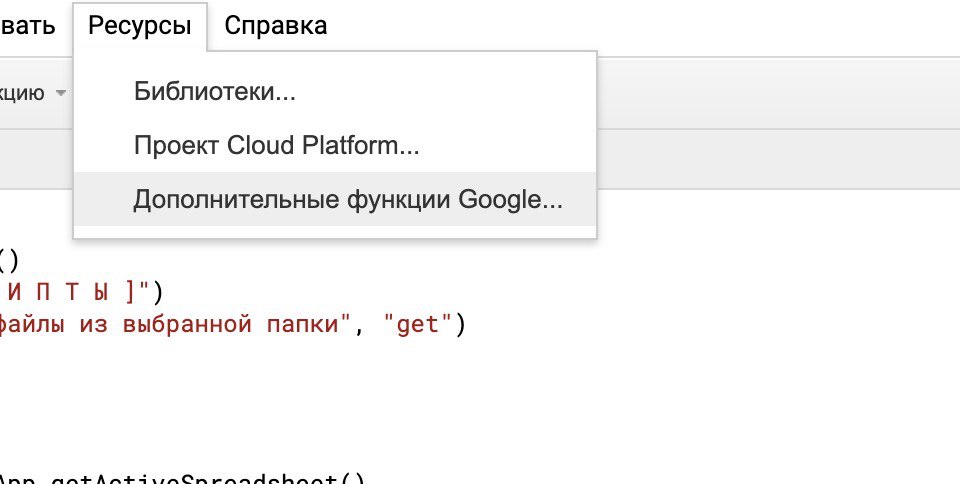Image resolution: width=960 pixels, height=484 pixels.
Task: Open Дополнительные функции Google... menu item
Action: [x=348, y=200]
